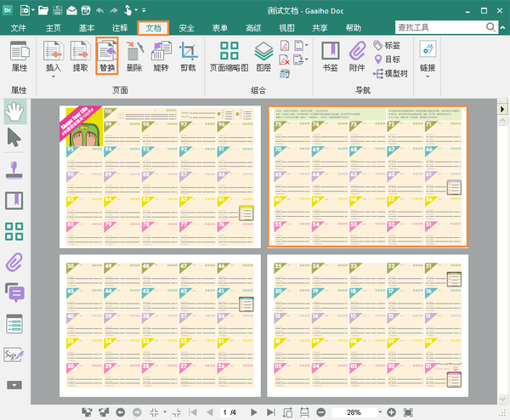This screenshot has height=420, width=510.
Task: Select the Crop (剪裁) tool
Action: 188,56
